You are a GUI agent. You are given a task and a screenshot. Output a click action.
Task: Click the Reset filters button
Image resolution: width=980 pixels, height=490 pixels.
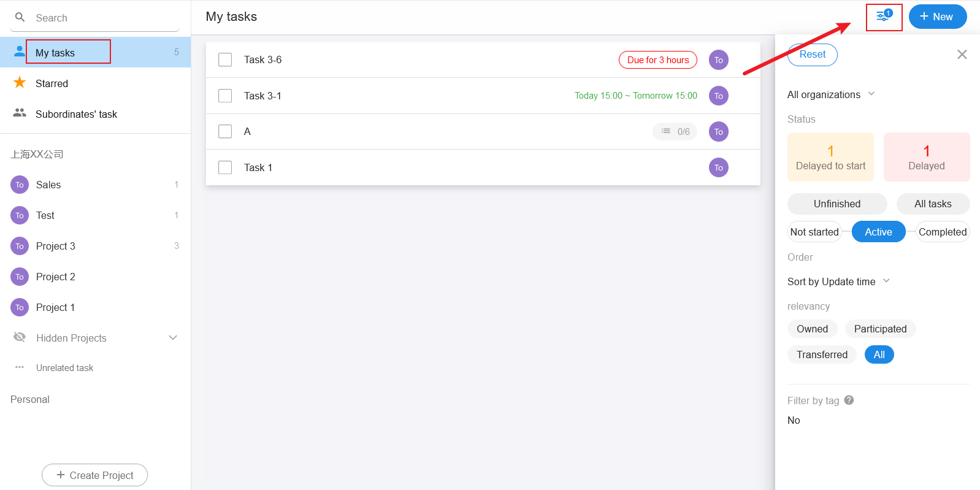812,55
